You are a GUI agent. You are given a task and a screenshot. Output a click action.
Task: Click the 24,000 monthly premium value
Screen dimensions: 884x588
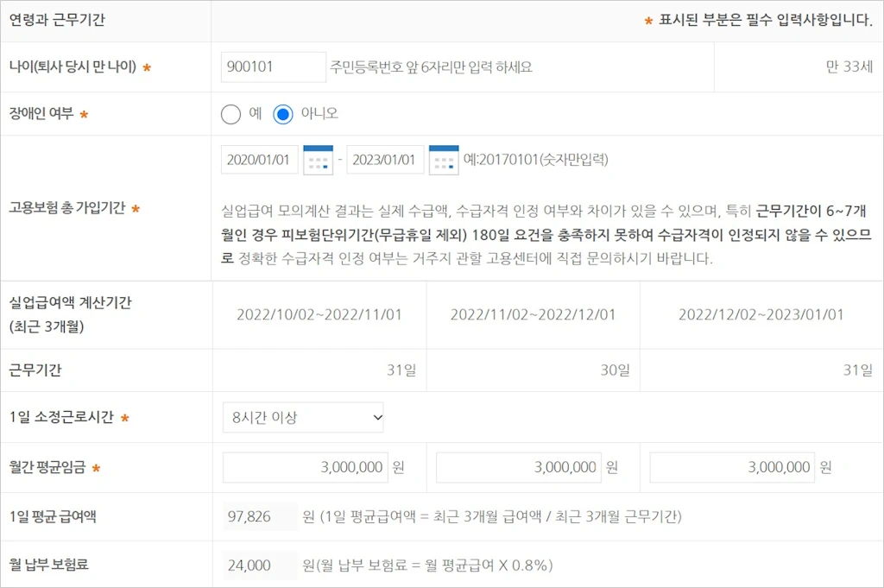click(x=259, y=566)
